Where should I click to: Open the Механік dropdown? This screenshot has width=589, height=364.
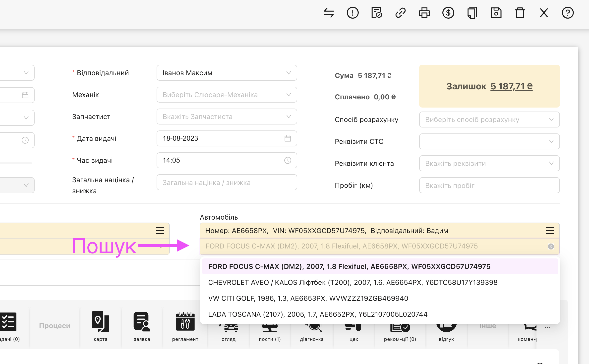click(227, 95)
